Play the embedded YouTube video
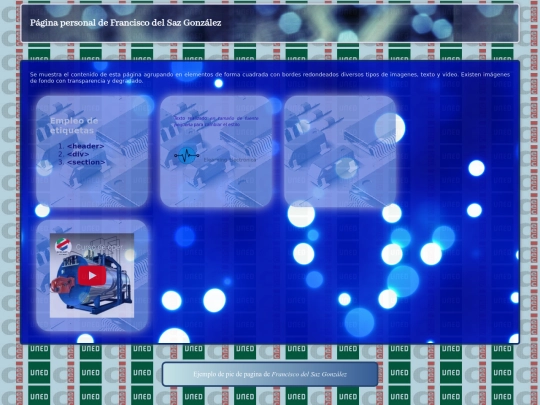The image size is (540, 405). (92, 276)
